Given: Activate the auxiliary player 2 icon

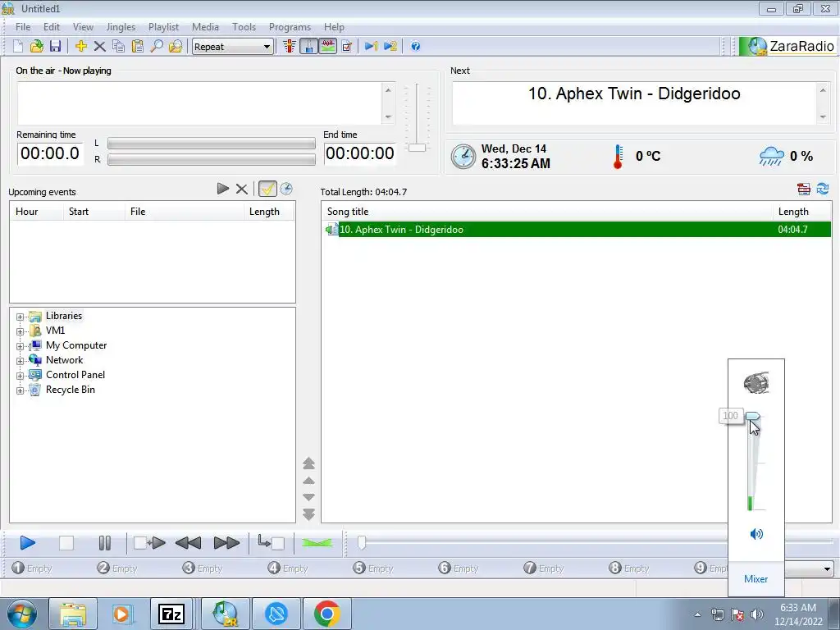Looking at the screenshot, I should [390, 47].
